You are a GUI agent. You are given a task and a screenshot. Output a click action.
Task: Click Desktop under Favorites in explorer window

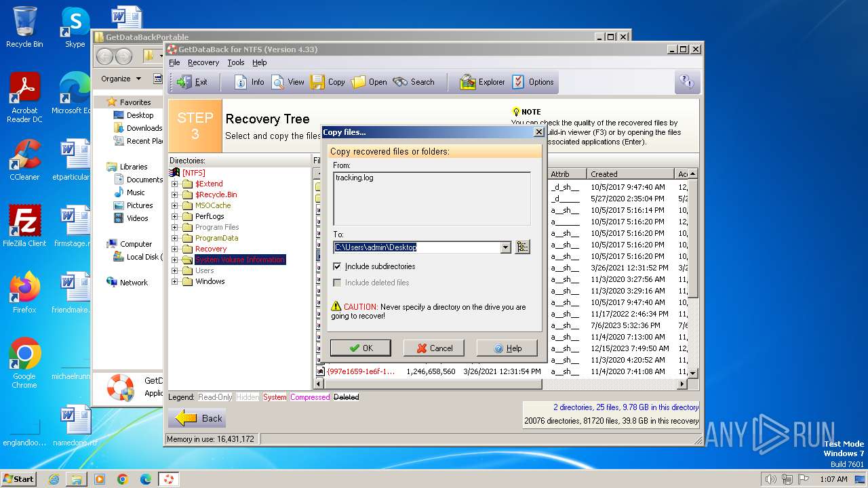pyautogui.click(x=140, y=115)
